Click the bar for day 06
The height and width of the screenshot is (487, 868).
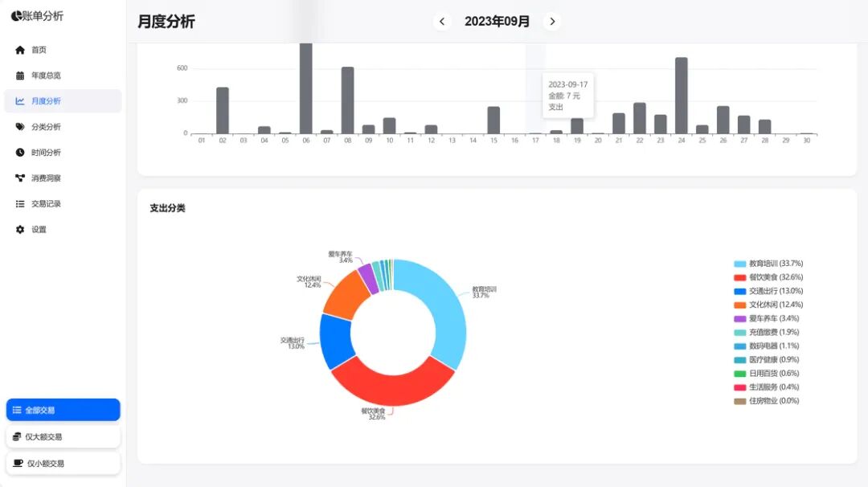click(x=306, y=88)
